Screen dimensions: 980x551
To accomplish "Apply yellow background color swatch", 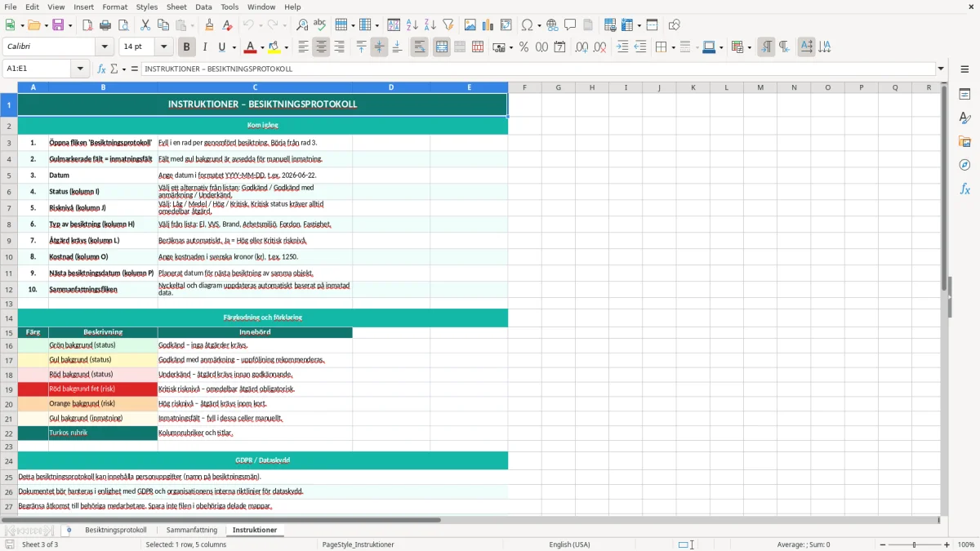I will coord(275,47).
